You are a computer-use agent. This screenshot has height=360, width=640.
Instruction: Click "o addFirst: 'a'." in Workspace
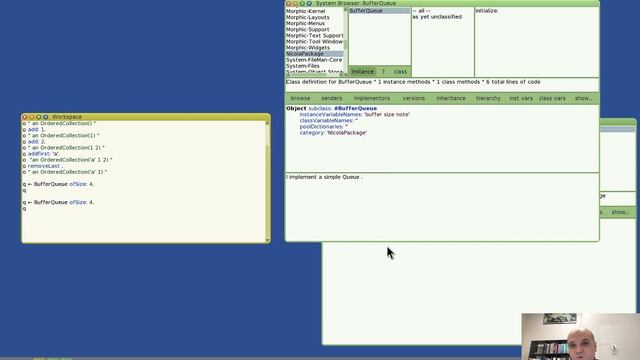click(41, 154)
